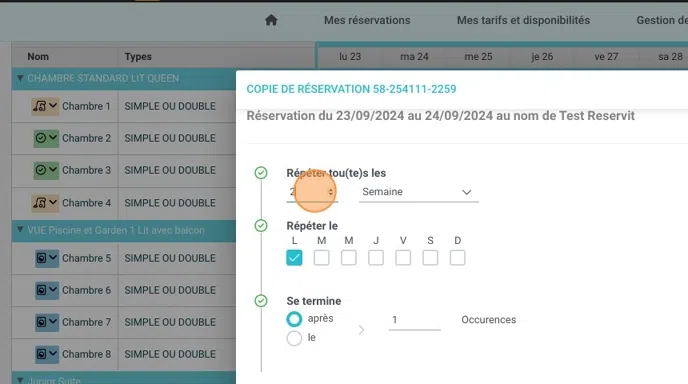Click the 'ma 24' date column header

click(414, 57)
